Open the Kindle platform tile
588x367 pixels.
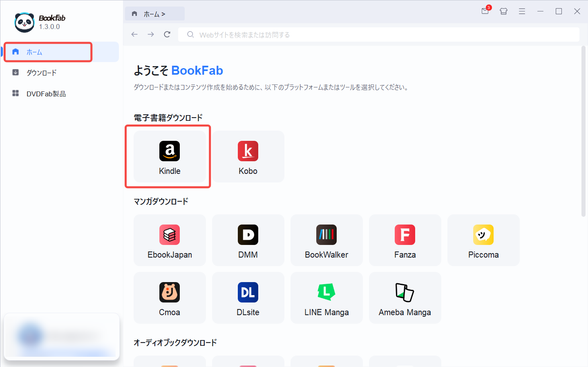pos(170,156)
